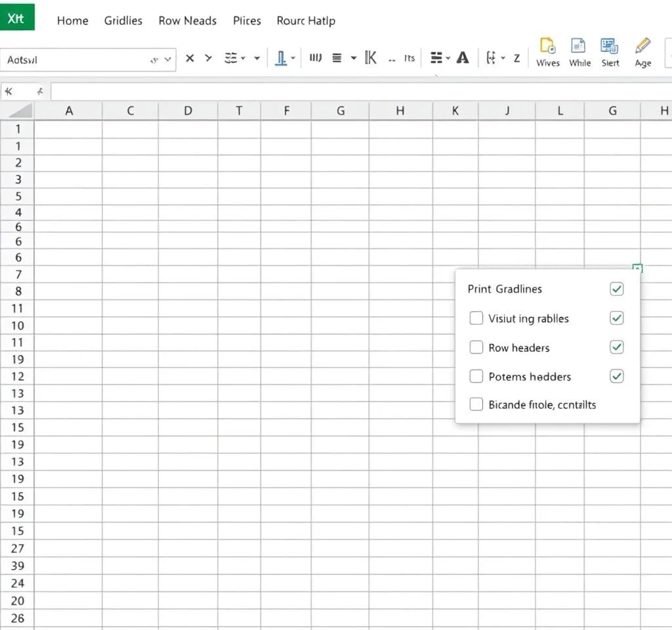Viewport: 672px width, 630px height.
Task: Click the green Xlt application logo
Action: point(17,18)
